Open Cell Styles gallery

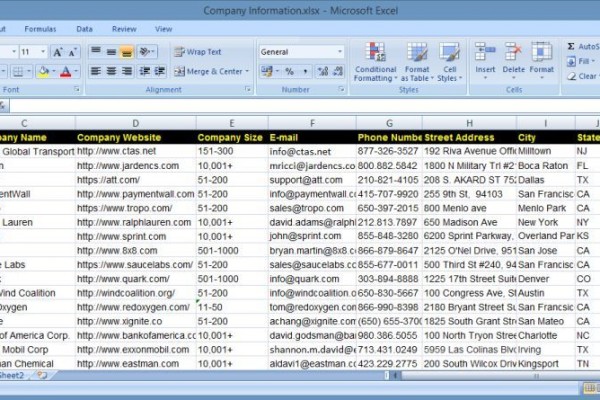[449, 62]
